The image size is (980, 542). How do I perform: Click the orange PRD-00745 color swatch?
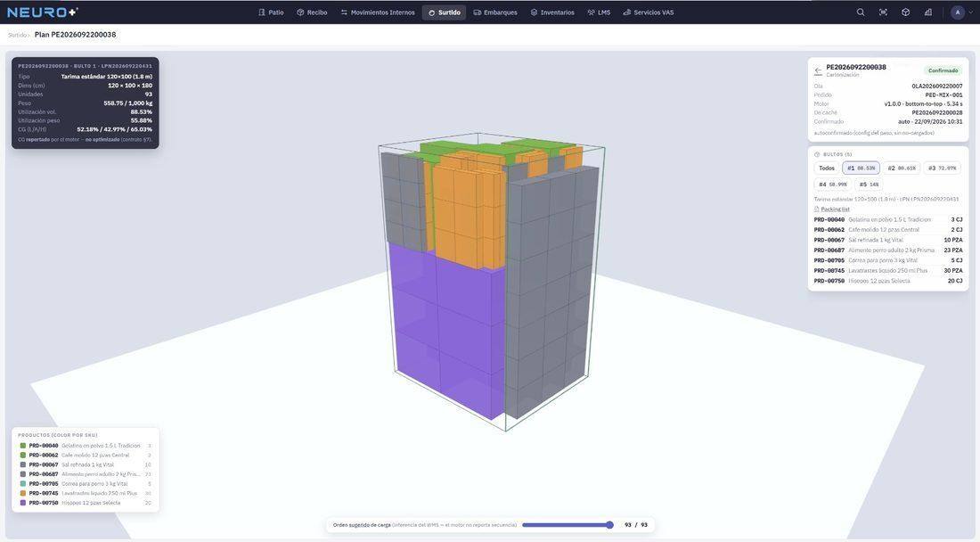click(x=23, y=493)
